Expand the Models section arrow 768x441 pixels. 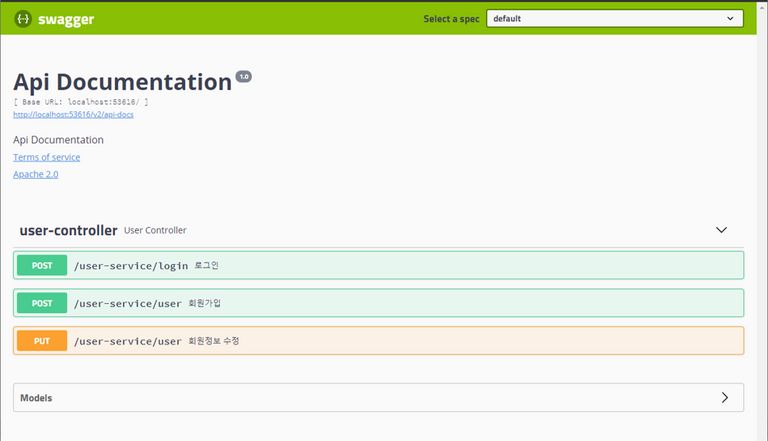pos(725,397)
